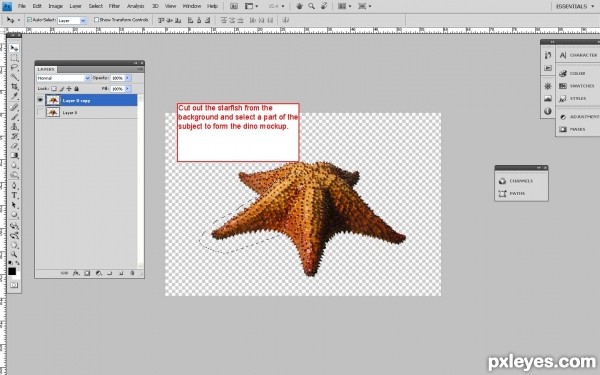Select the Dodge tool

tap(14, 175)
